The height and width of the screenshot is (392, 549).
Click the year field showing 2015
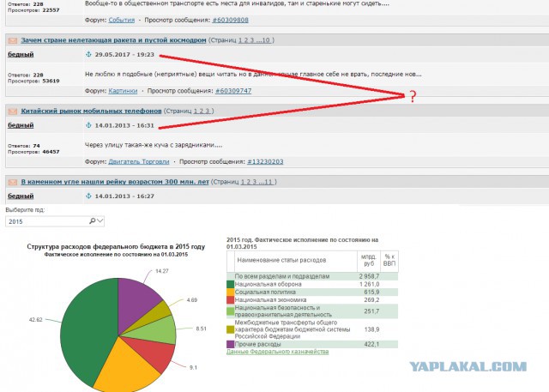coord(55,221)
